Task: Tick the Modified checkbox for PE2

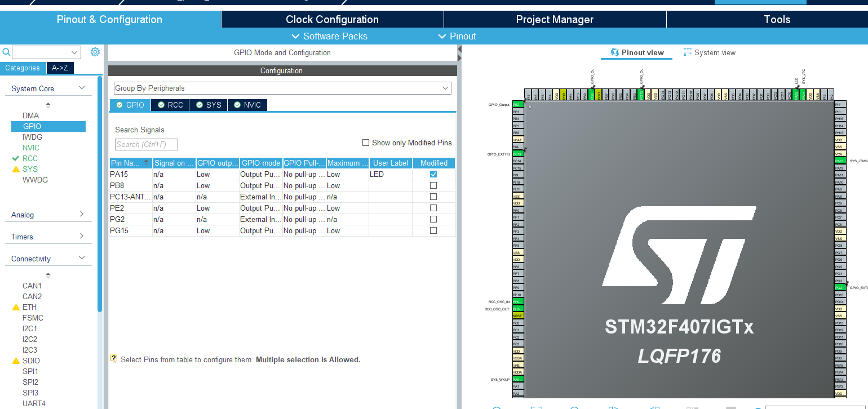Action: [433, 208]
